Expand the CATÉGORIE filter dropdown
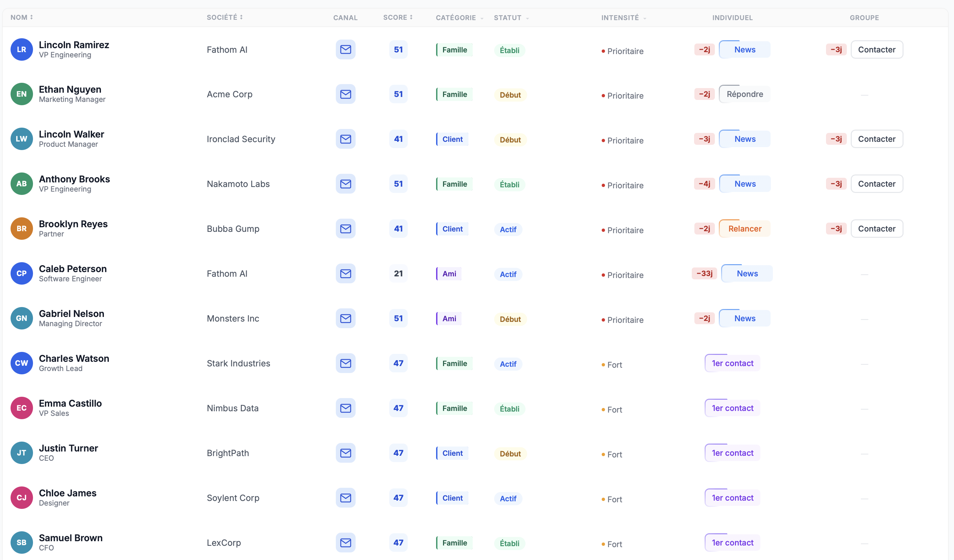Screen dimensions: 954x560 tap(460, 18)
